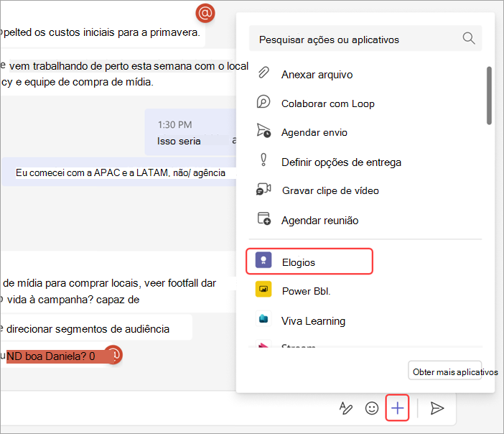This screenshot has height=434, width=504.
Task: Click the 'Isso seria' message bubble
Action: point(191,132)
